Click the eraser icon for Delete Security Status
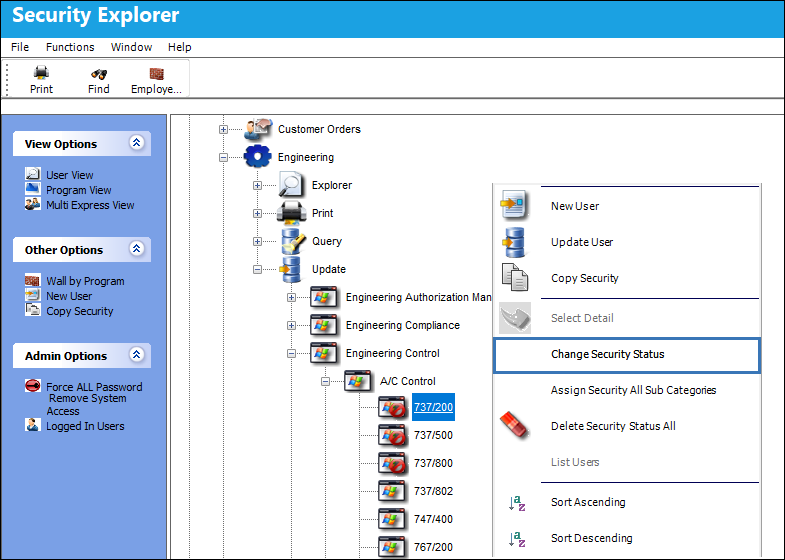 click(514, 425)
